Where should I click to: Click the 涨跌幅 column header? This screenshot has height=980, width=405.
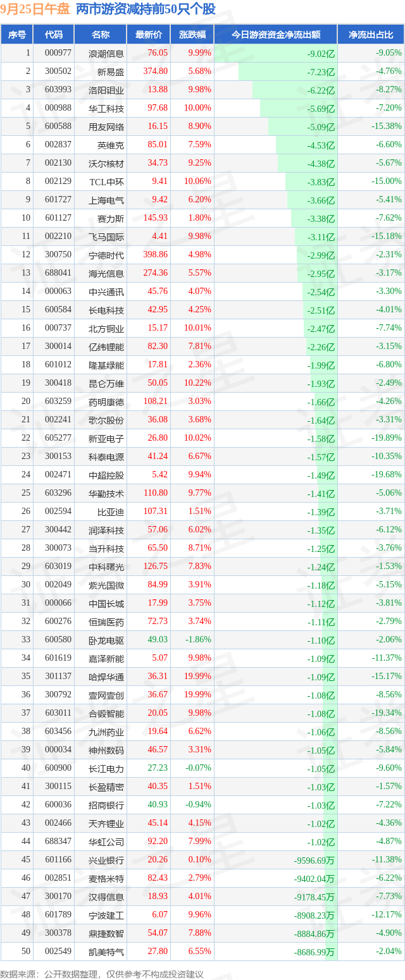[192, 35]
